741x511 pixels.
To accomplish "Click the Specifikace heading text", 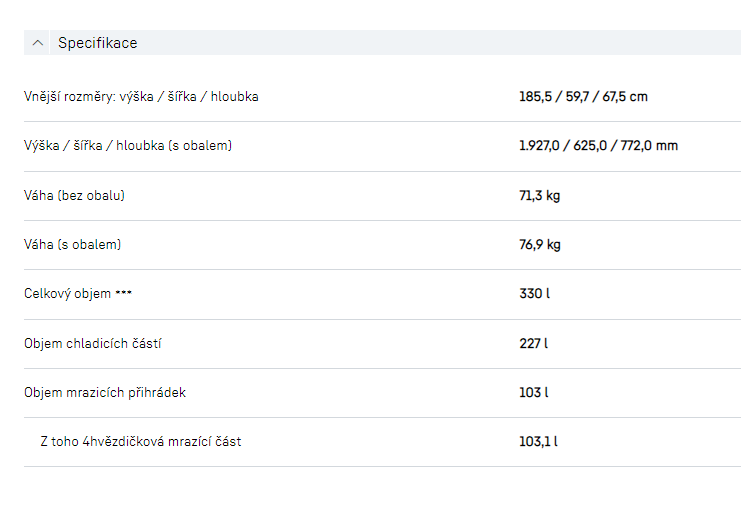I will pyautogui.click(x=97, y=43).
